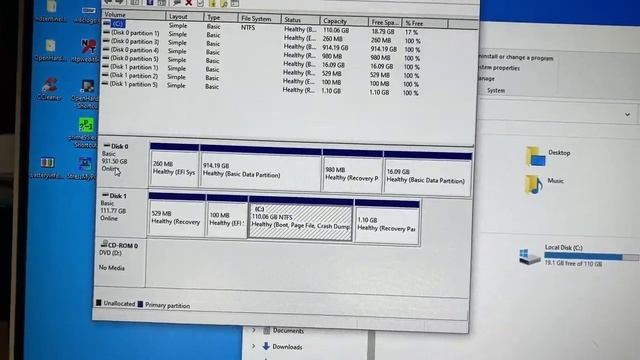Select the 100 MB EFI partition block

point(227,217)
